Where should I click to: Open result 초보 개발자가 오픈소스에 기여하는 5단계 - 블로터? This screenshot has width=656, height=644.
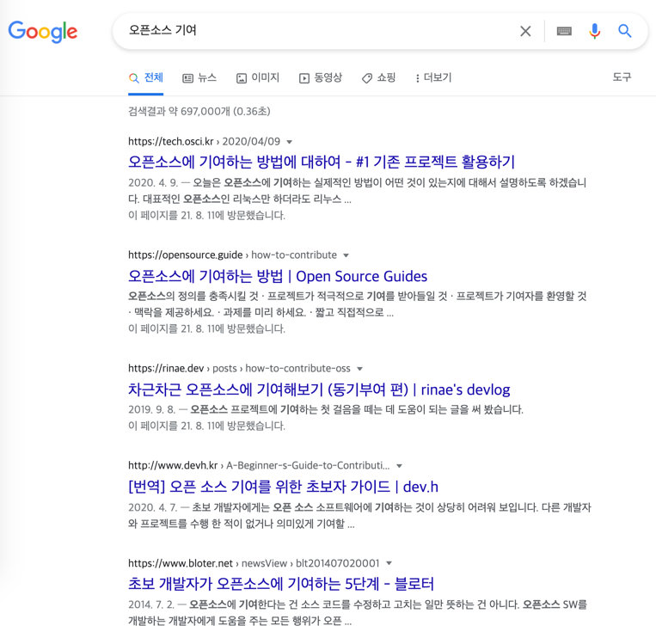(x=281, y=584)
